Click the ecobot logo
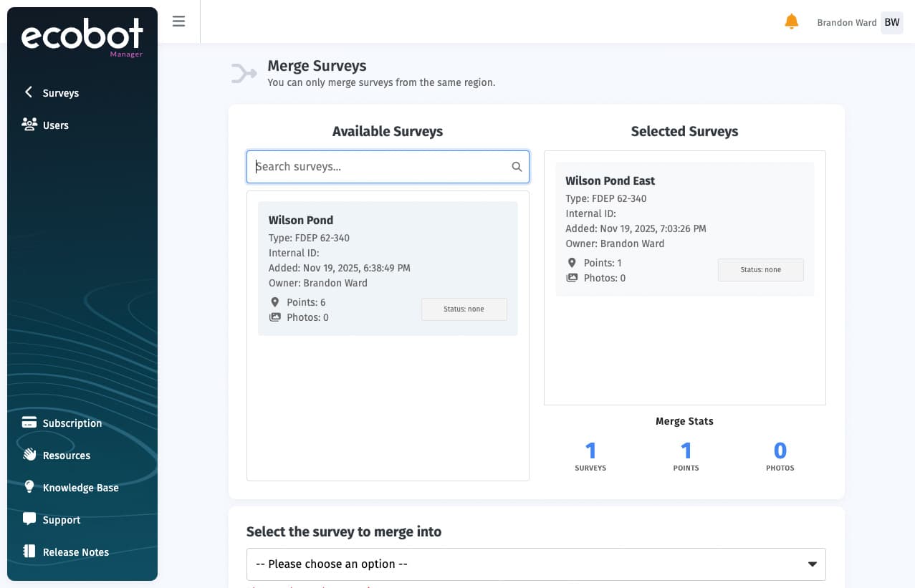The image size is (915, 588). pos(82,34)
